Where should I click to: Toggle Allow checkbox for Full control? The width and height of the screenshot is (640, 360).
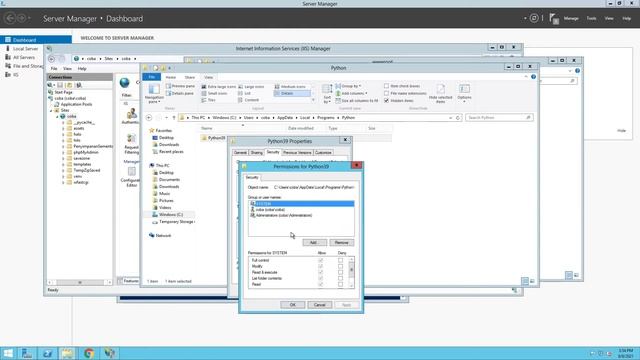coord(320,260)
